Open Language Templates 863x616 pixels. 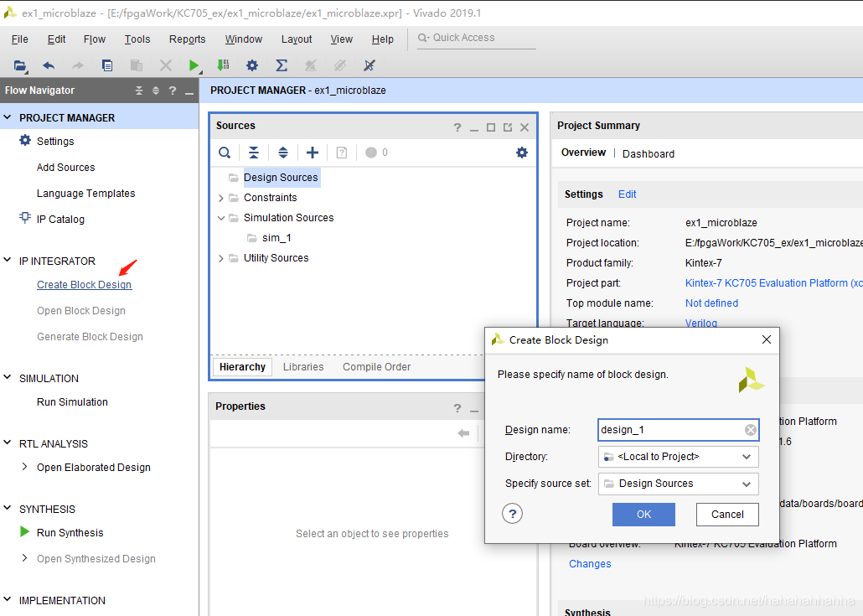point(85,194)
